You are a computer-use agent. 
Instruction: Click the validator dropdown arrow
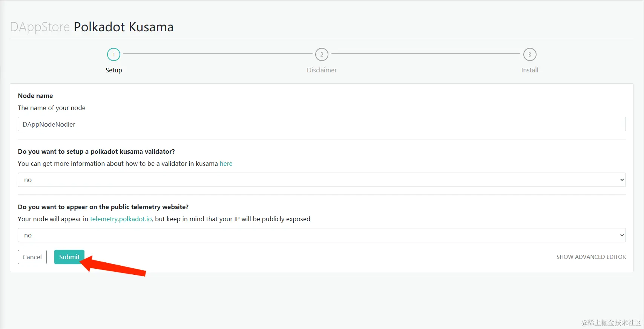(622, 180)
